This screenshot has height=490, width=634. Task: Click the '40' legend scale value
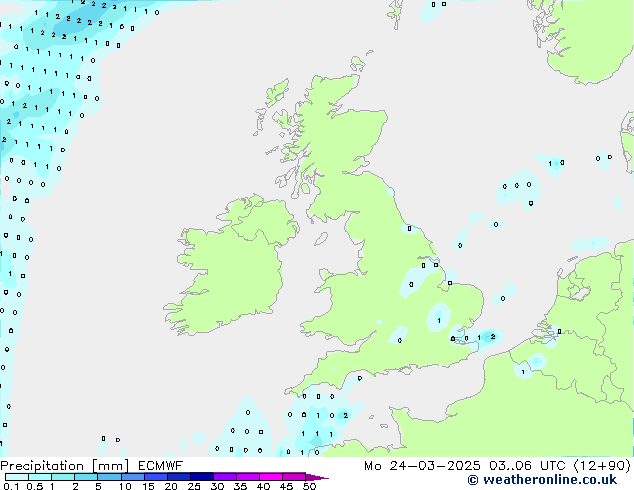(263, 486)
